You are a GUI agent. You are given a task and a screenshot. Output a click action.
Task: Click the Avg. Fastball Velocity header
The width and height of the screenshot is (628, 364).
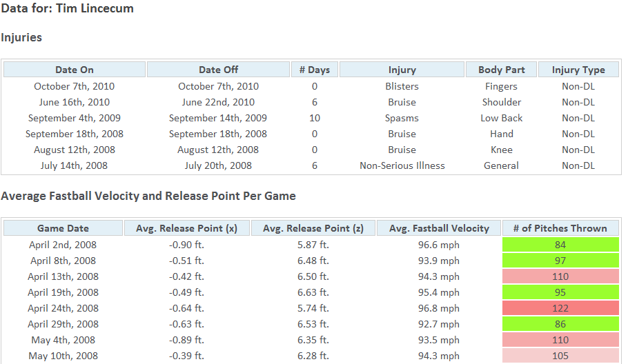(x=439, y=228)
